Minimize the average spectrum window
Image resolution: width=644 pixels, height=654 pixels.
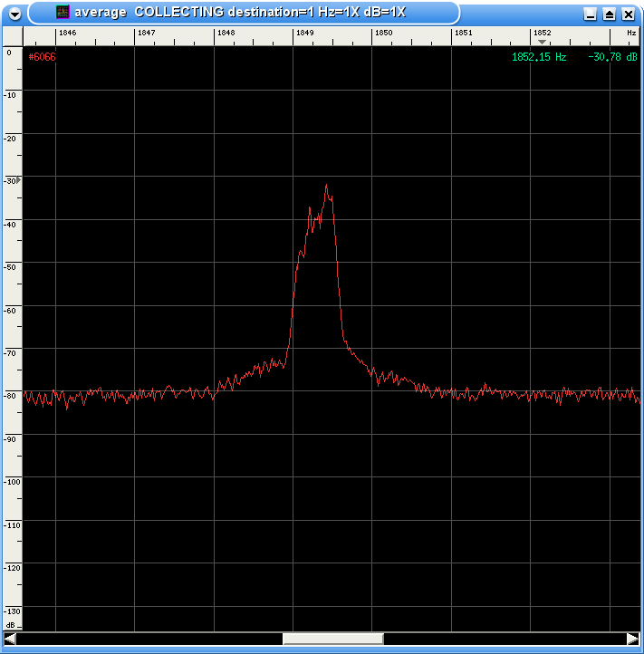pos(591,14)
